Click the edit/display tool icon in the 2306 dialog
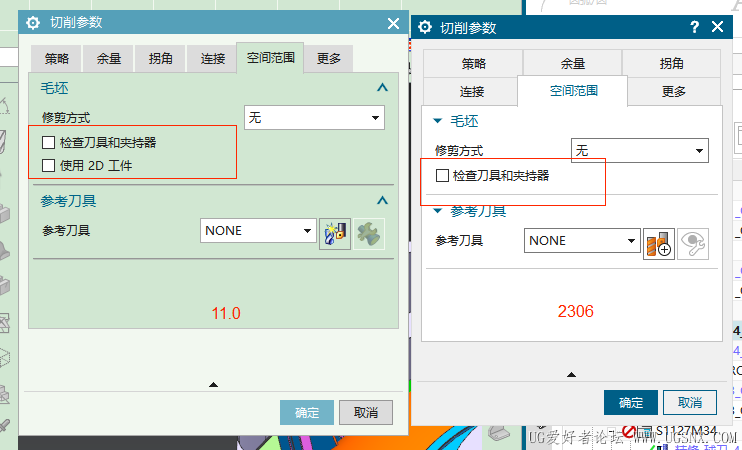Viewport: 742px width, 450px height. pyautogui.click(x=693, y=244)
